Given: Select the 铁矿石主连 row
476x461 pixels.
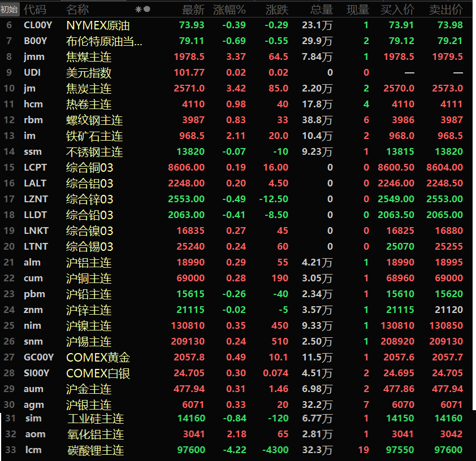Looking at the screenshot, I should 94,136.
